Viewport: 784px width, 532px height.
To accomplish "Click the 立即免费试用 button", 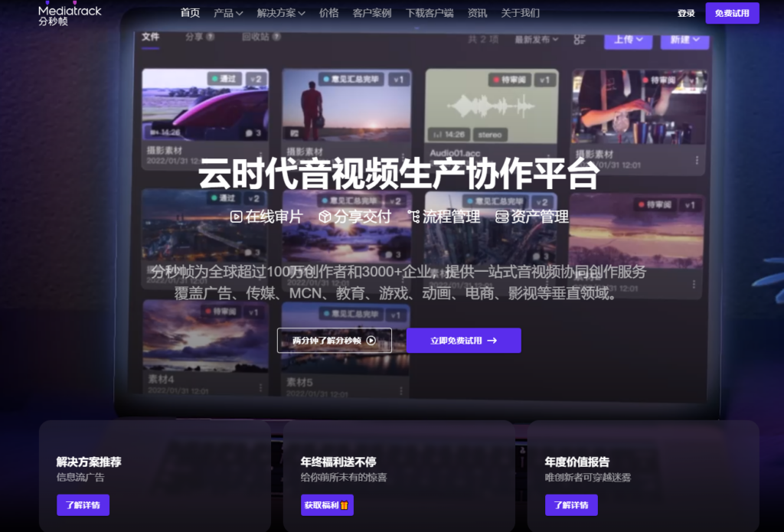I will click(x=463, y=341).
